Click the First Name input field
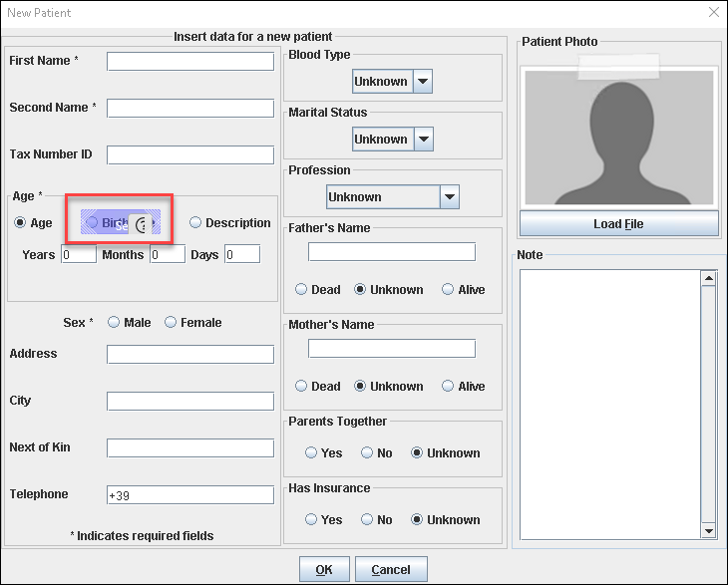Screen dimensions: 728x585 pyautogui.click(x=189, y=62)
